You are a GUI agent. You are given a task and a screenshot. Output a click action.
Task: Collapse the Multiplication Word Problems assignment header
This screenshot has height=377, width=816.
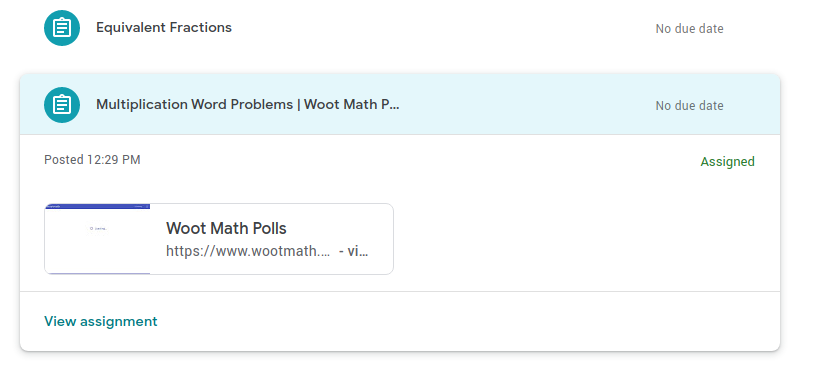point(400,105)
